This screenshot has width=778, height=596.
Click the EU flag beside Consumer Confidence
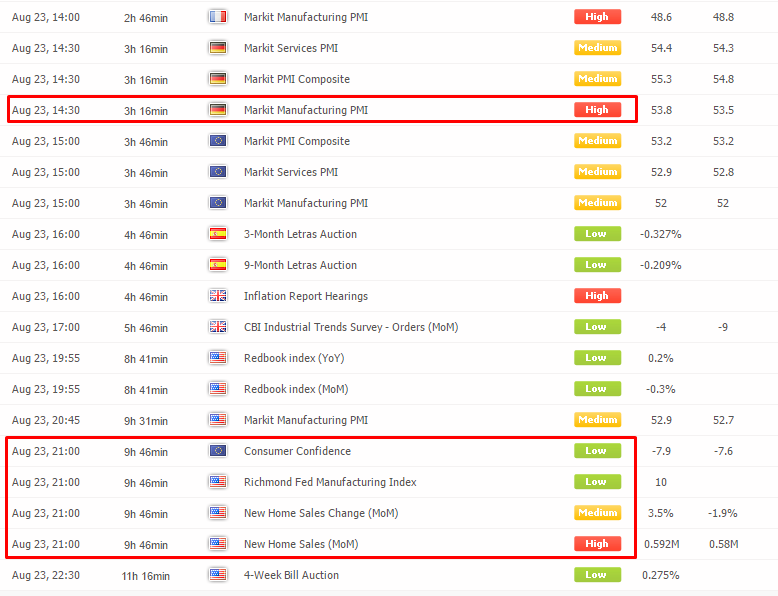pyautogui.click(x=218, y=451)
